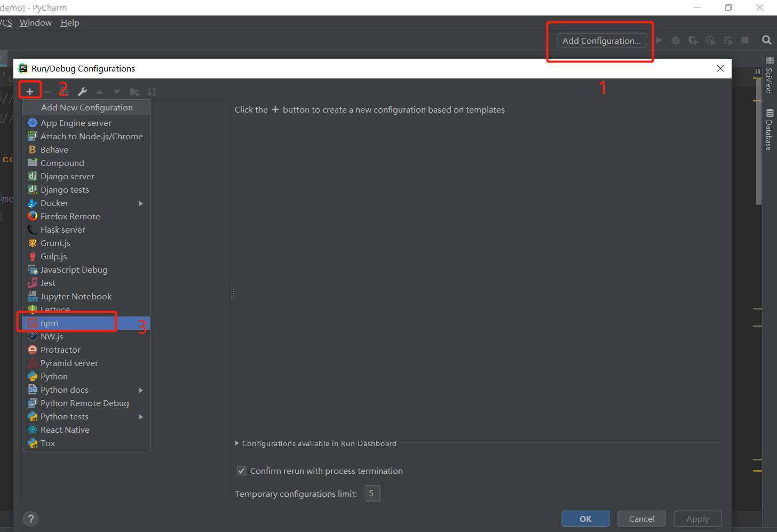
Task: Choose NW.js configuration type
Action: (86, 336)
